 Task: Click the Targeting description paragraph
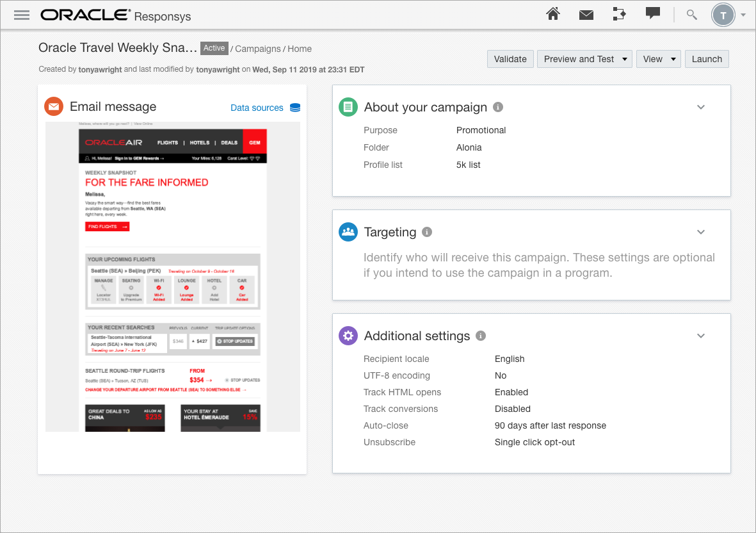[539, 265]
